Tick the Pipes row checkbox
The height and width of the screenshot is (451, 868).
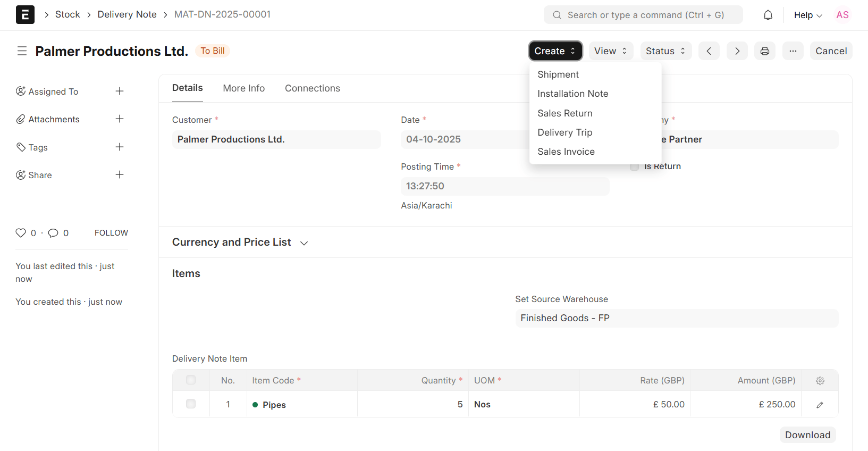coord(191,404)
